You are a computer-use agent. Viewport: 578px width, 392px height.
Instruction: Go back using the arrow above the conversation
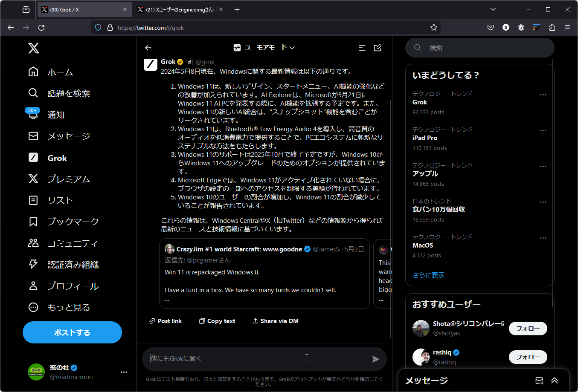tap(148, 48)
